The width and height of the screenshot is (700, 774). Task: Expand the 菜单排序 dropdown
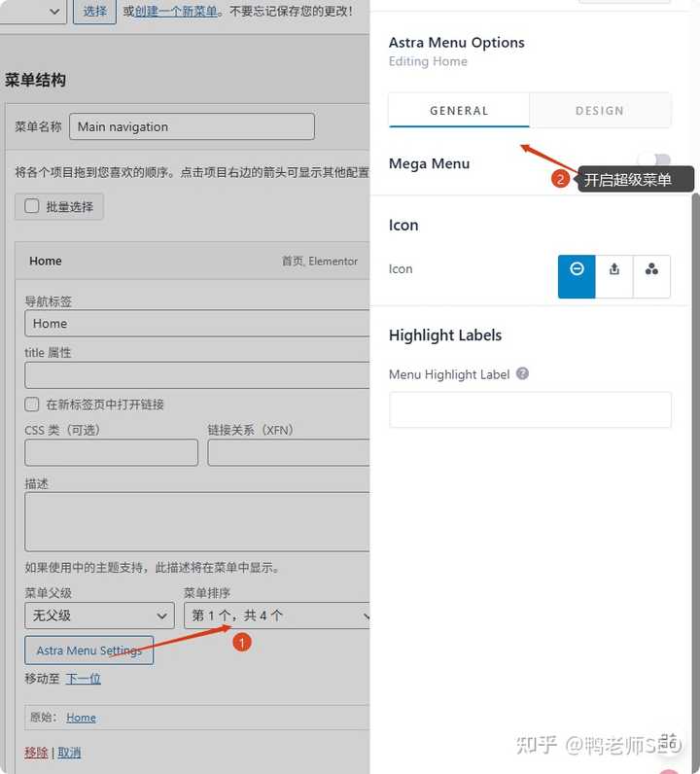pos(279,616)
